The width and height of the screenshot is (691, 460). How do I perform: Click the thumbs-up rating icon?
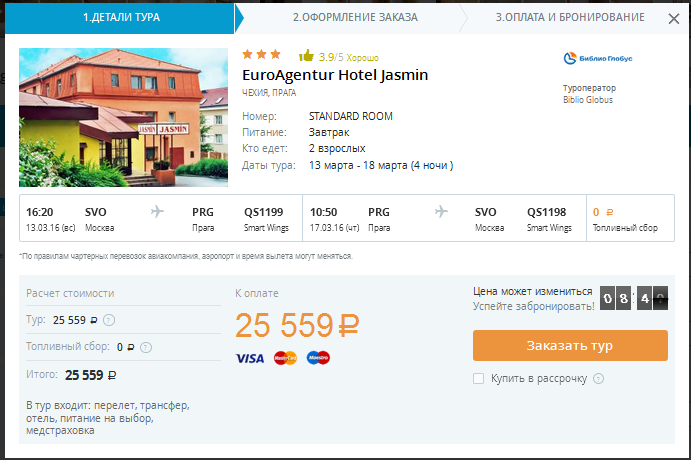[306, 56]
